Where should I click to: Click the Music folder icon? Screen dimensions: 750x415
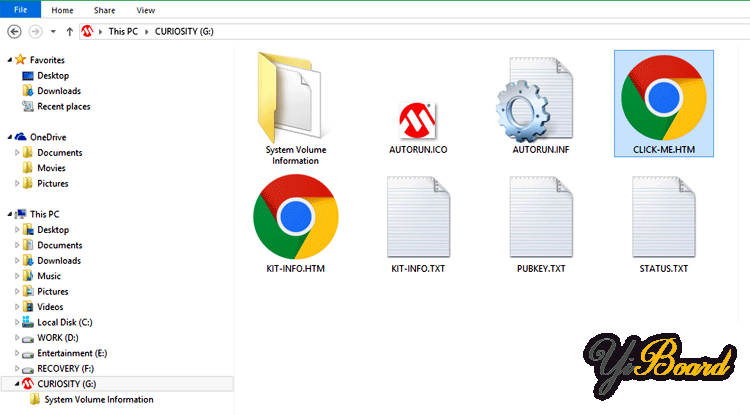pos(28,276)
